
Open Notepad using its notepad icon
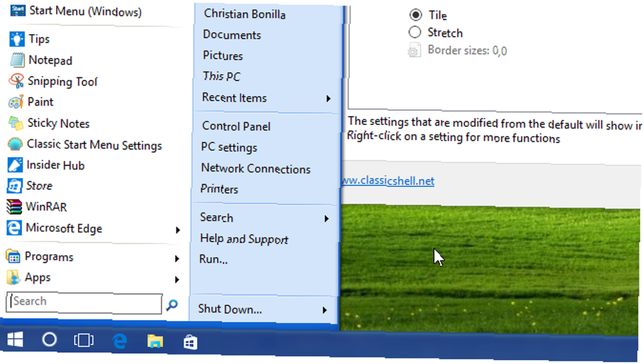(17, 60)
